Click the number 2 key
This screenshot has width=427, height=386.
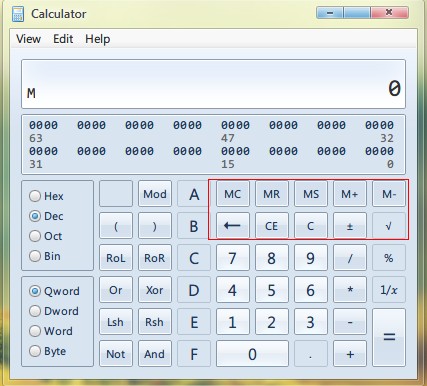pyautogui.click(x=272, y=322)
